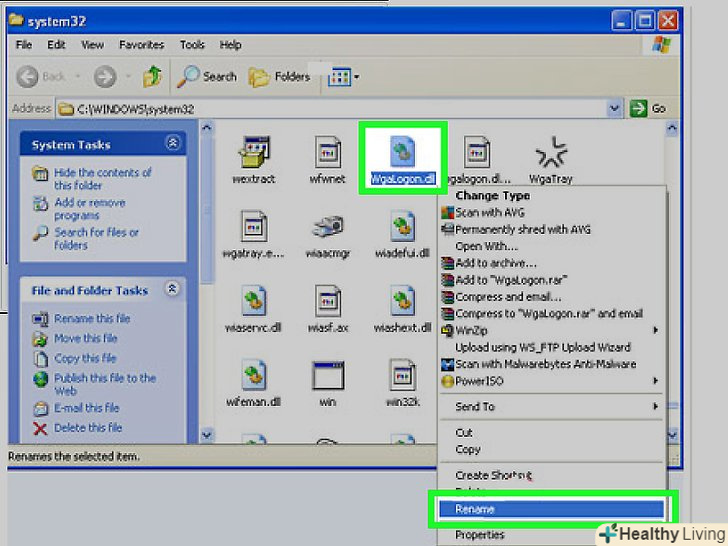Select the wiashext.dll file icon

tap(403, 301)
